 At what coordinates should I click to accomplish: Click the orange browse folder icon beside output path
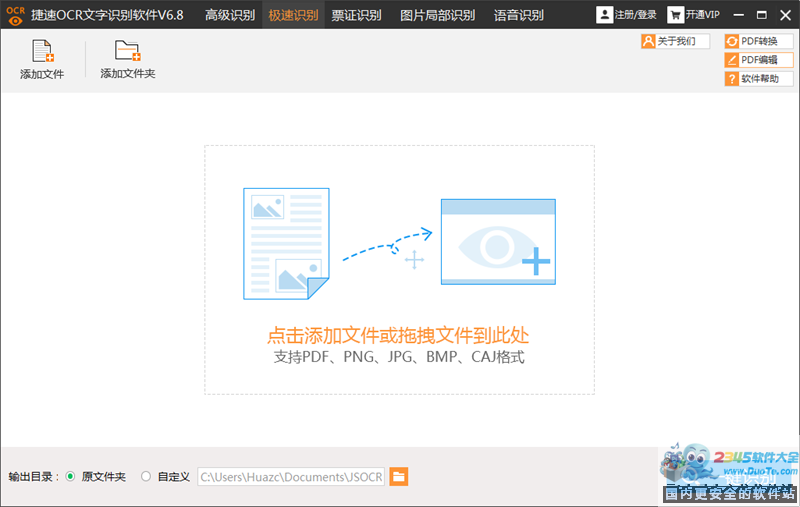click(x=398, y=477)
